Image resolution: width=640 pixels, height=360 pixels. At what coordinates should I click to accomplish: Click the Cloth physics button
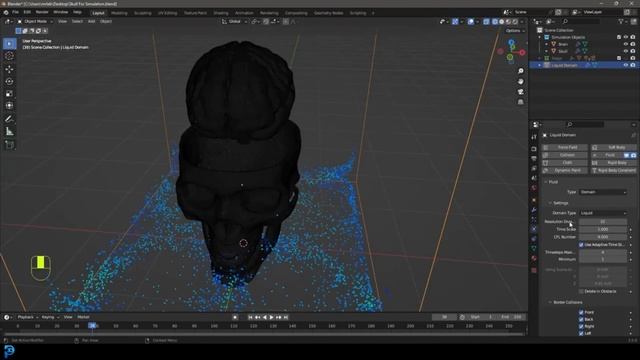click(565, 163)
